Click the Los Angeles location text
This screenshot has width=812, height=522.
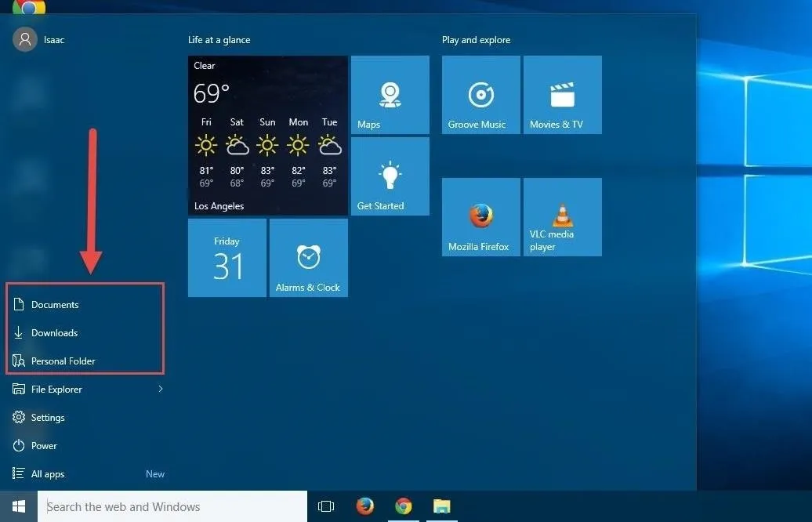pos(219,206)
